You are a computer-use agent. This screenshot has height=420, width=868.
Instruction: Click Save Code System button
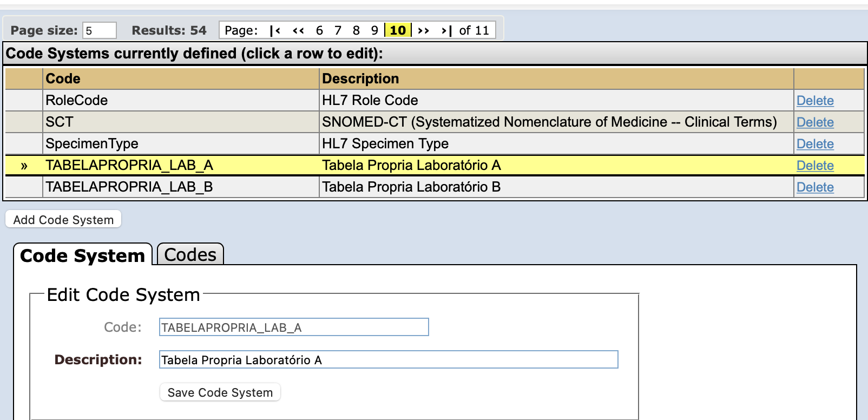point(220,392)
